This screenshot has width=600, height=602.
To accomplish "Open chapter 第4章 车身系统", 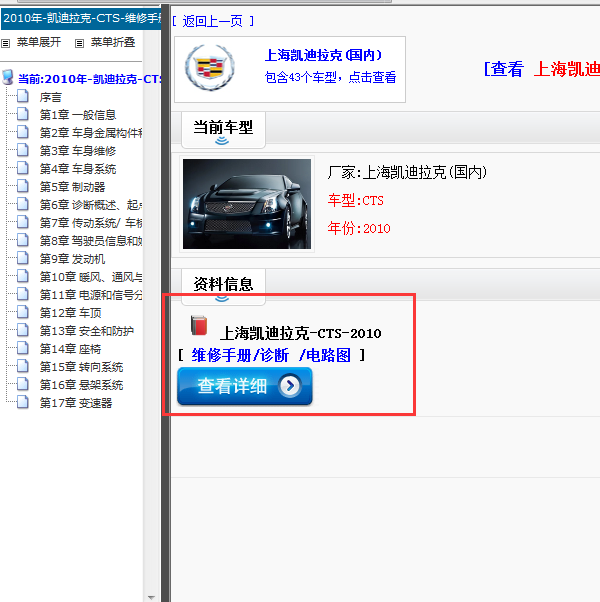I will (78, 169).
